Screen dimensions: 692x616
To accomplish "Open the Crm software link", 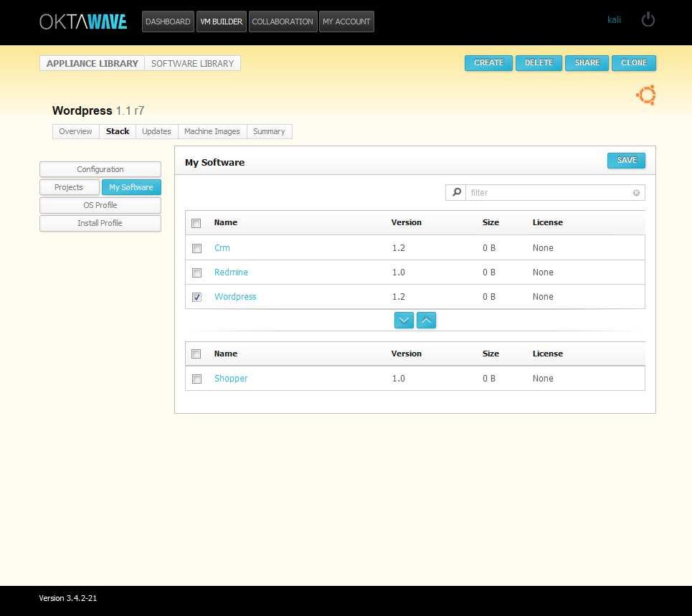I will coord(222,248).
